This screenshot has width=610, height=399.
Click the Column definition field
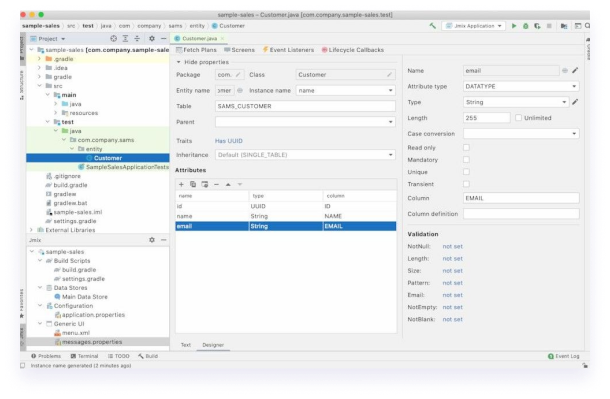click(521, 214)
